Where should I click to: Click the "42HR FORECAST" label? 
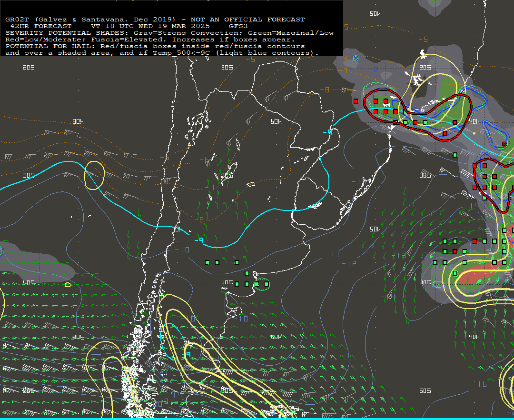point(41,26)
